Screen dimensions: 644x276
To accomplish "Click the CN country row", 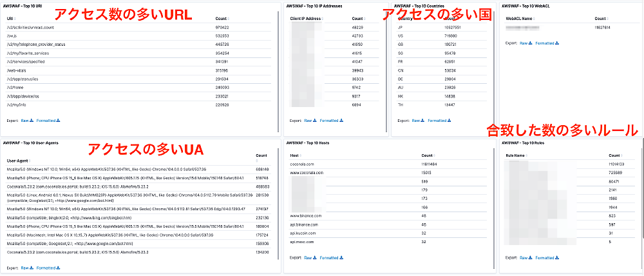I will 442,70.
